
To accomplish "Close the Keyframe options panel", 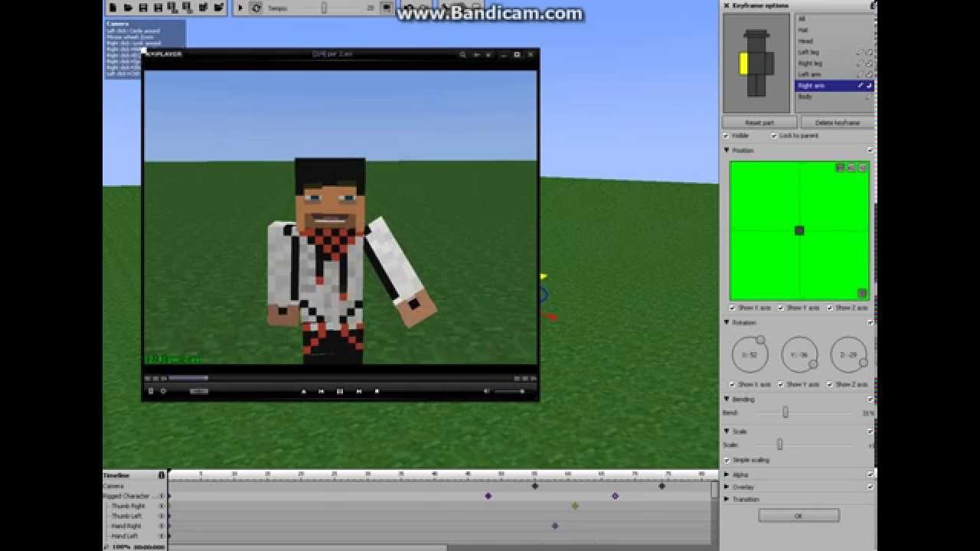I will click(x=727, y=5).
